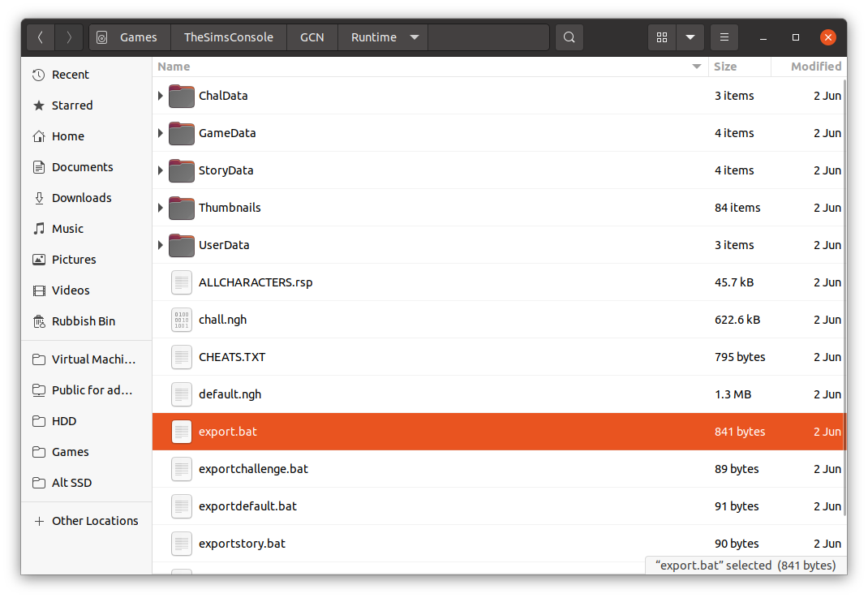This screenshot has height=598, width=868.
Task: Navigate to TheSimsConsole in path bar
Action: coord(228,37)
